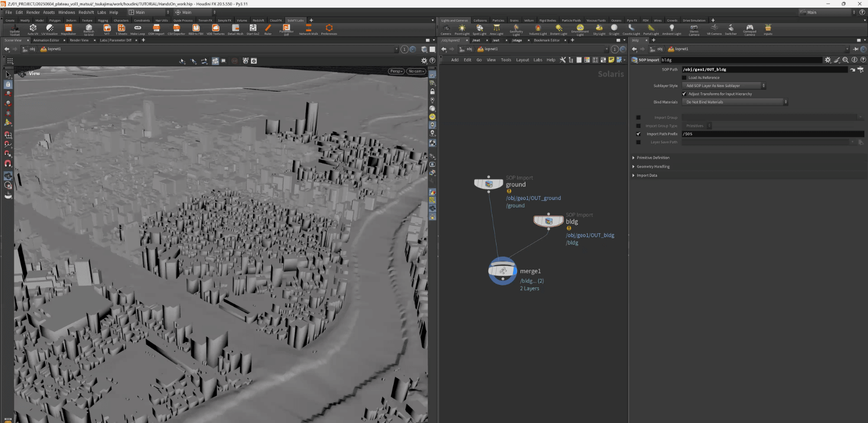Viewport: 868px width, 423px height.
Task: Open the Render menu in menu bar
Action: tap(33, 12)
